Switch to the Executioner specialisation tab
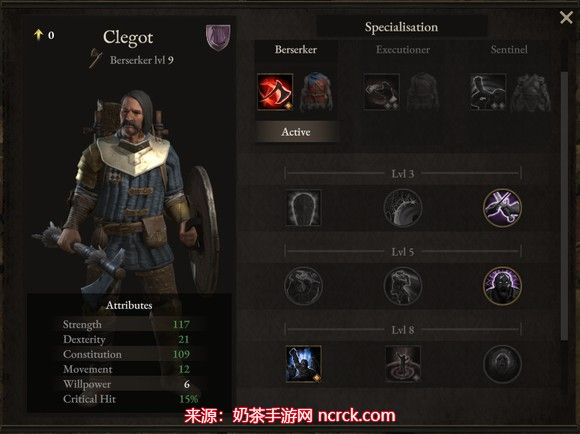 point(403,50)
